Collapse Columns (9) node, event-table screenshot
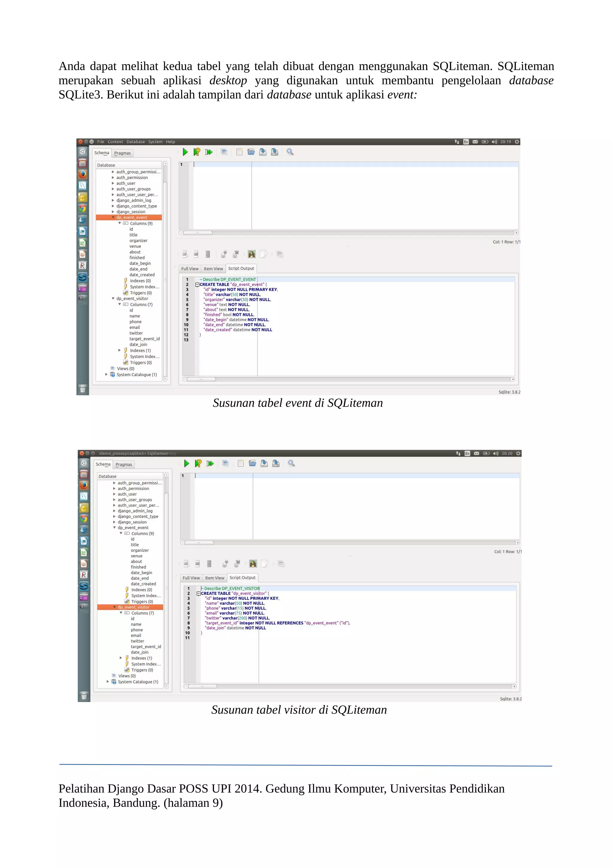The width and height of the screenshot is (613, 868). click(x=120, y=223)
